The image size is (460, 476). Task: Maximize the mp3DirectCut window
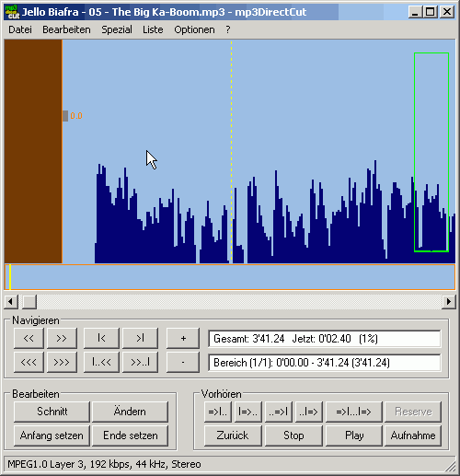click(x=431, y=12)
